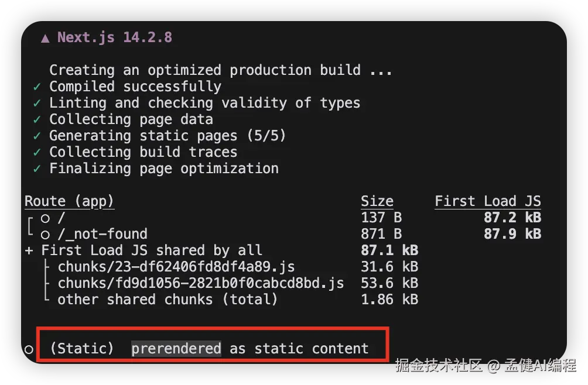Click the other shared chunks (total) line
The width and height of the screenshot is (588, 385).
tap(167, 300)
